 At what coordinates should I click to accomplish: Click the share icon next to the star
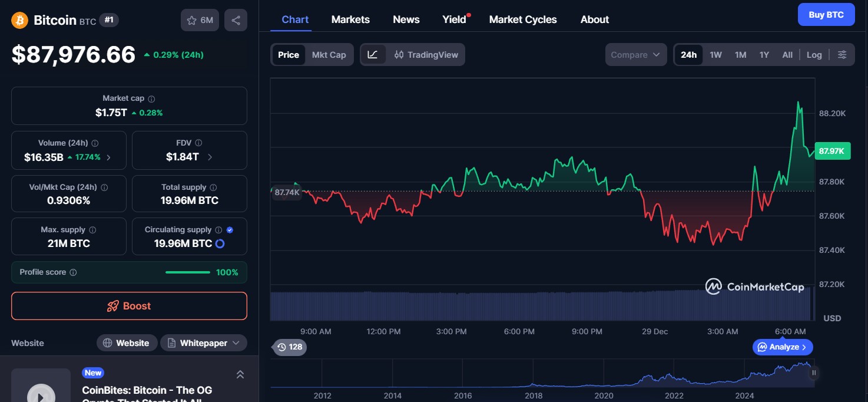pos(236,19)
